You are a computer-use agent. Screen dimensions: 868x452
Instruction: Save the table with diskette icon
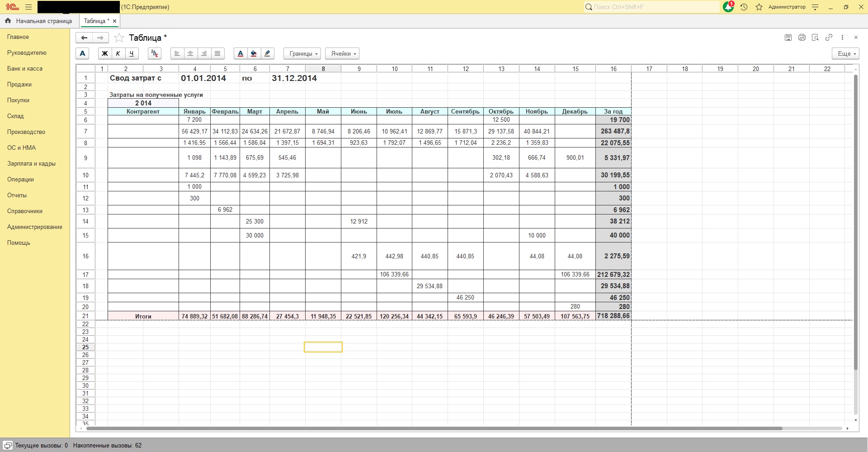click(788, 38)
